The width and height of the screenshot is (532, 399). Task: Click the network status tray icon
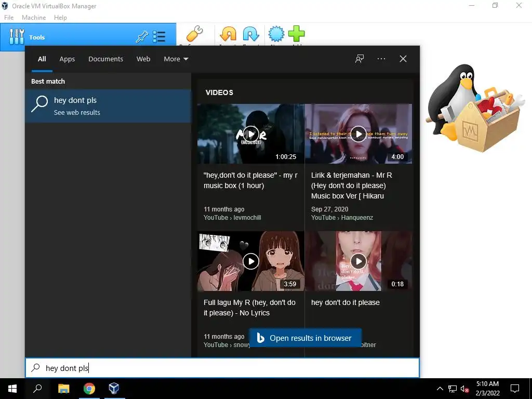coord(453,389)
